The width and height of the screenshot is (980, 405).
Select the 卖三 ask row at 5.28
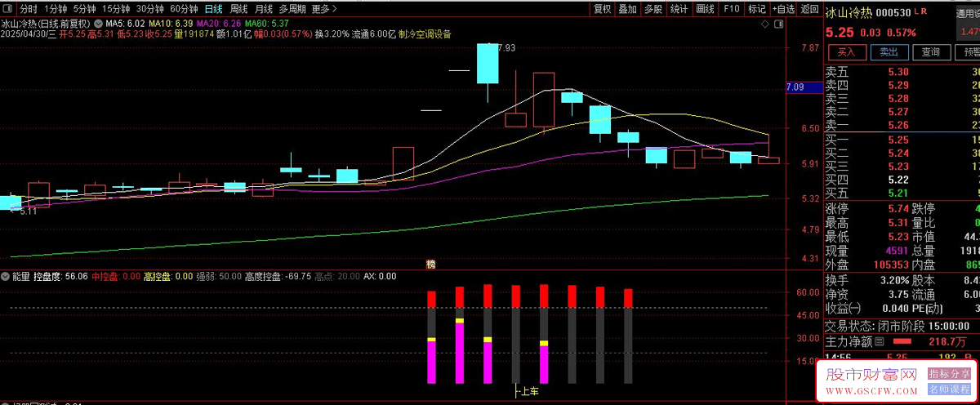point(902,99)
